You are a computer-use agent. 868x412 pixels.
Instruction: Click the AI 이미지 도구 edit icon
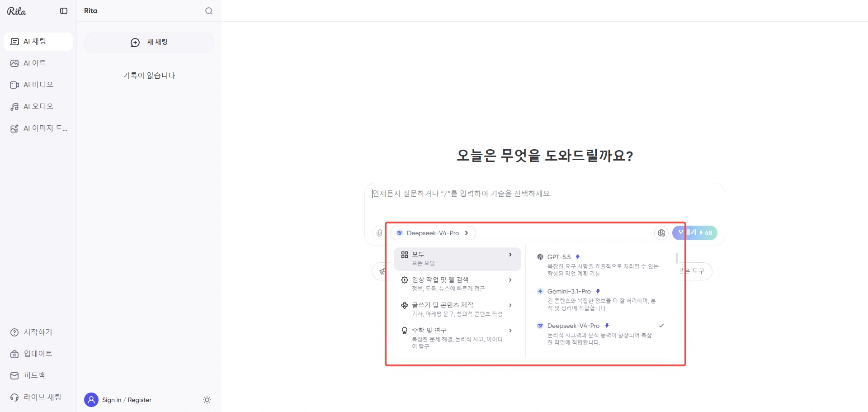(x=14, y=128)
